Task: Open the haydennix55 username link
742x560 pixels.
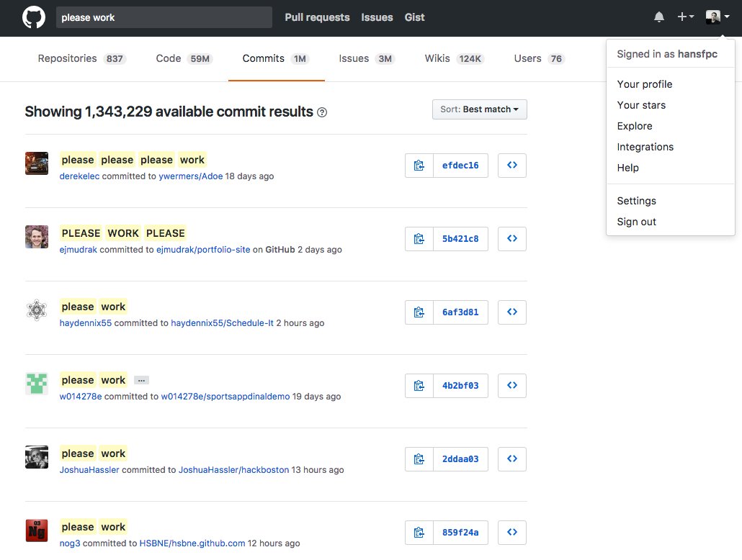Action: coord(86,323)
